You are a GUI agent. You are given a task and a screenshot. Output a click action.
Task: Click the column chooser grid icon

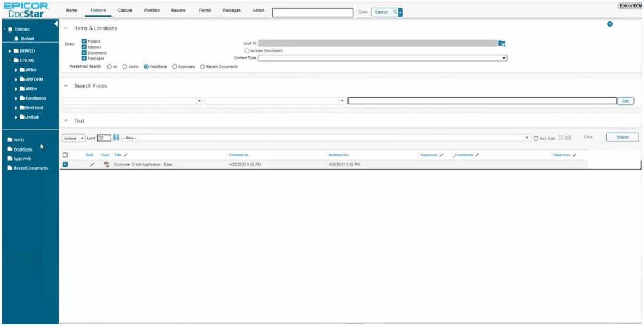pyautogui.click(x=116, y=138)
